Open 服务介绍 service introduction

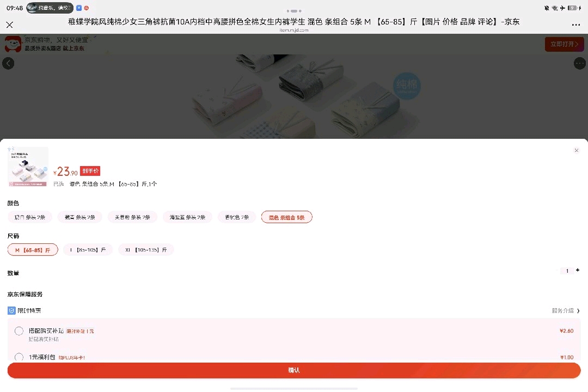click(566, 310)
